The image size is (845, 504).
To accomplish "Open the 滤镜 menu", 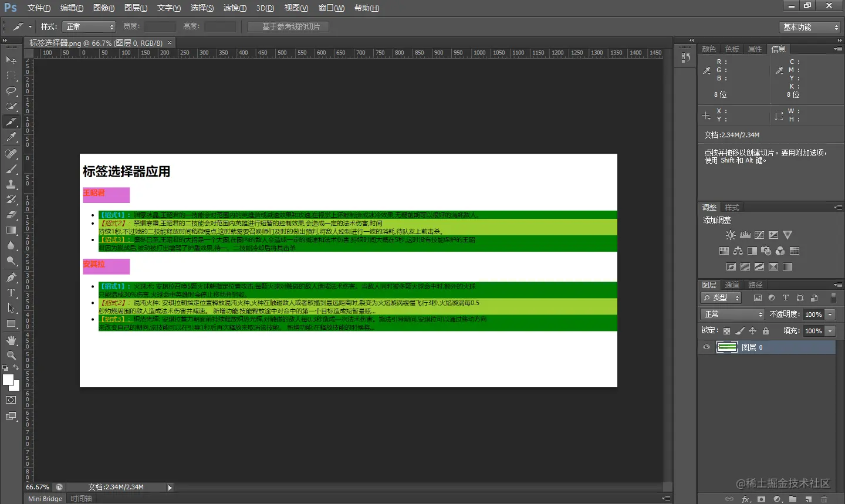I will pyautogui.click(x=235, y=8).
